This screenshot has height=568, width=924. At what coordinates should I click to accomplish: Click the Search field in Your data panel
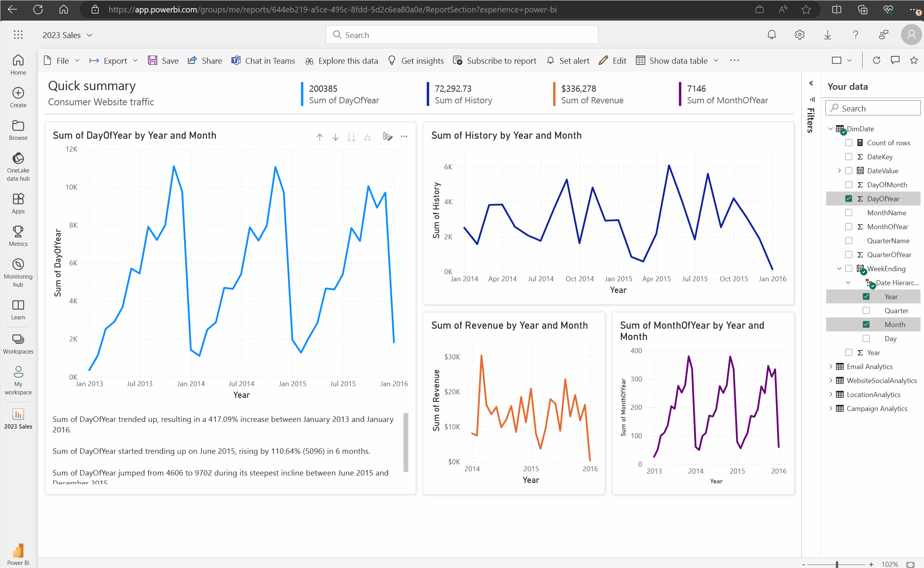point(872,108)
